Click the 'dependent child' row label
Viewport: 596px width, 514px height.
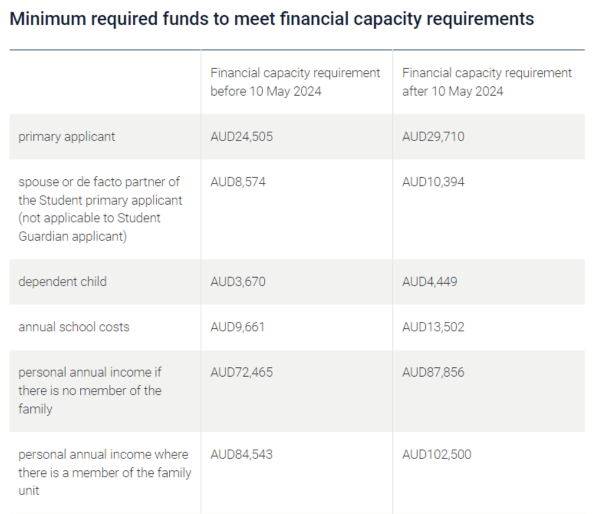(62, 282)
